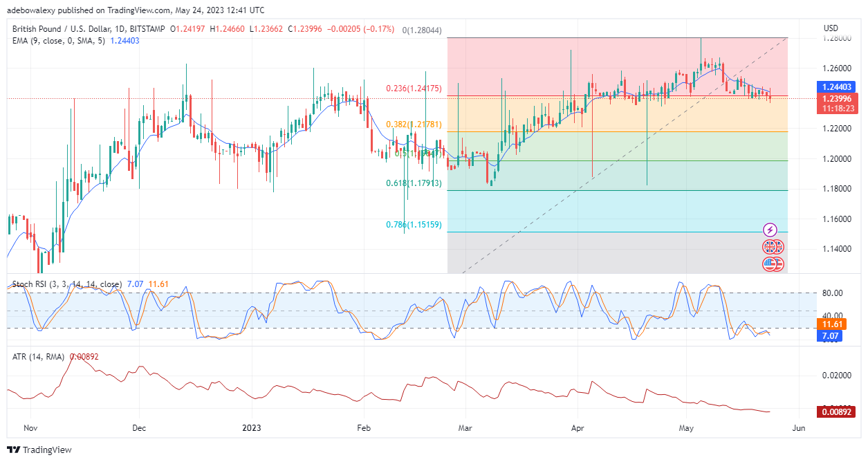Select the 0.236(1.24175) Fibonacci level label
The width and height of the screenshot is (868, 462).
(x=413, y=89)
